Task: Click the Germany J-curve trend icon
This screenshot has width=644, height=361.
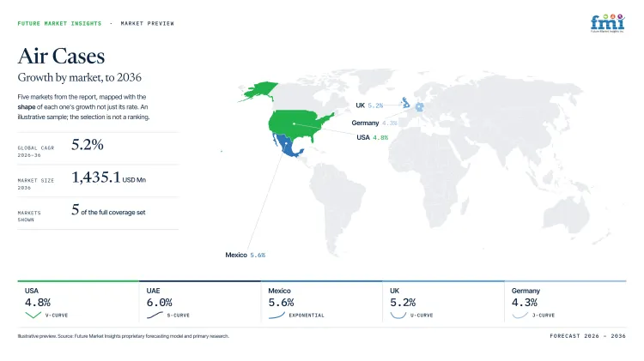Action: [x=520, y=315]
